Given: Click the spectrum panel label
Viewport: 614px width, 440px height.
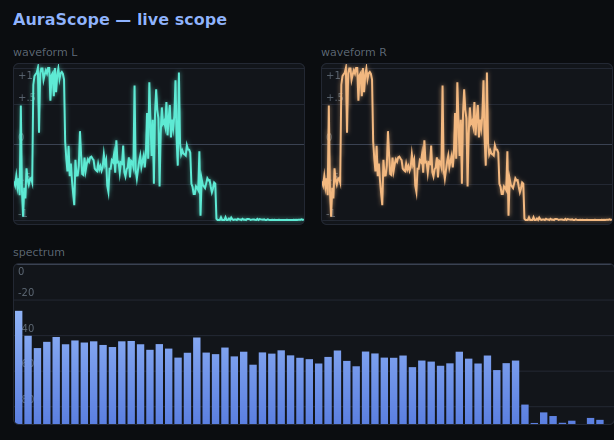Looking at the screenshot, I should pyautogui.click(x=39, y=252).
